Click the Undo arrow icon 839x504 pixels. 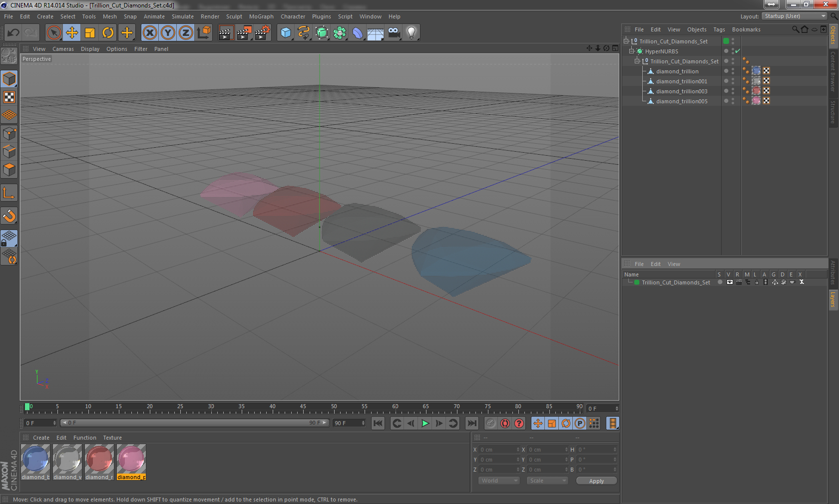click(x=13, y=33)
